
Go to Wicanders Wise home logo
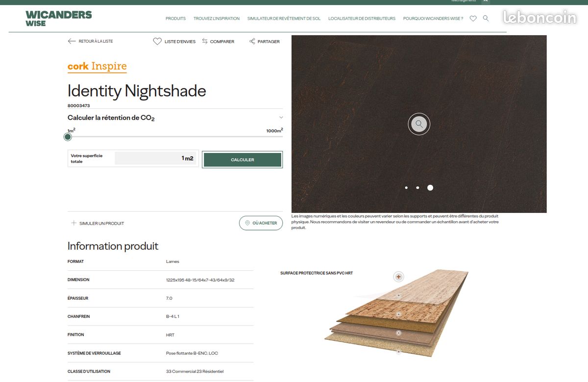58,19
